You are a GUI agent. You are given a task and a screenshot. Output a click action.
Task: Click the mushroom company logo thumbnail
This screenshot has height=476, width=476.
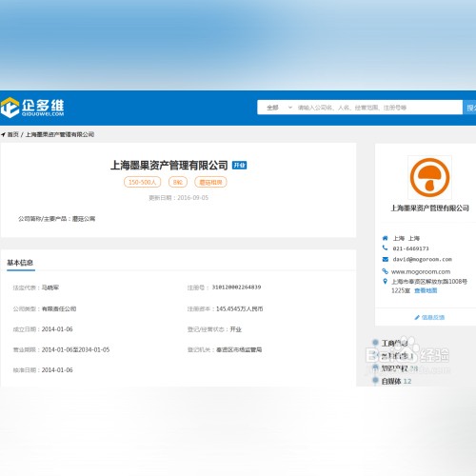(429, 177)
